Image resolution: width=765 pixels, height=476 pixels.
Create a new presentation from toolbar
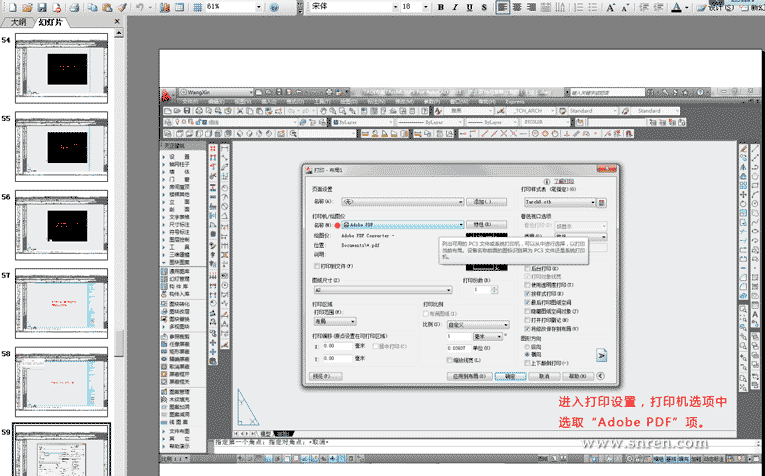pos(12,7)
